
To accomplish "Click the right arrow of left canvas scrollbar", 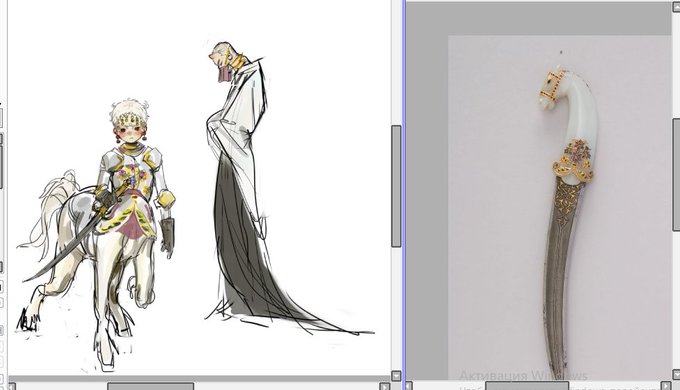I will (x=384, y=386).
